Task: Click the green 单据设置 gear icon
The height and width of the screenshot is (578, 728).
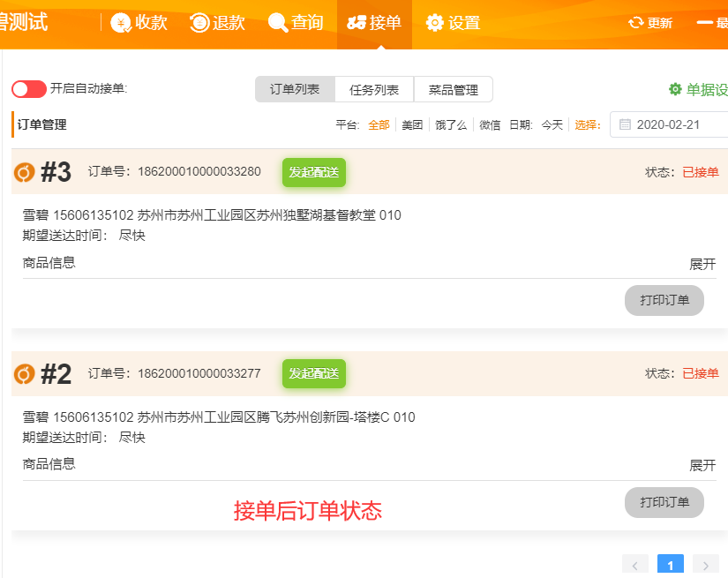Action: point(675,89)
